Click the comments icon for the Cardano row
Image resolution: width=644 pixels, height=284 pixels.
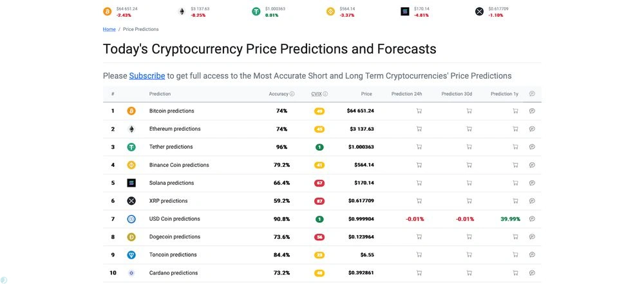point(532,273)
